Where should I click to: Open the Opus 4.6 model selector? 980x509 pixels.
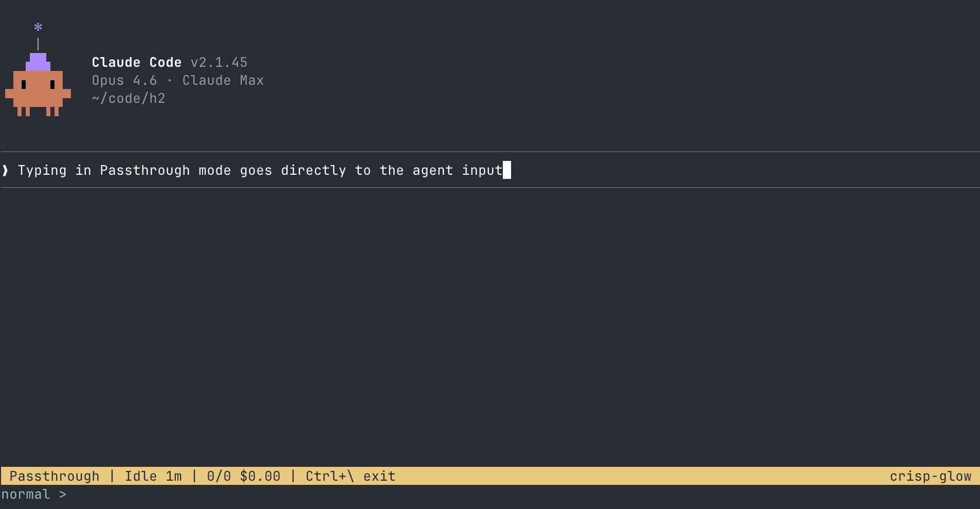click(124, 80)
